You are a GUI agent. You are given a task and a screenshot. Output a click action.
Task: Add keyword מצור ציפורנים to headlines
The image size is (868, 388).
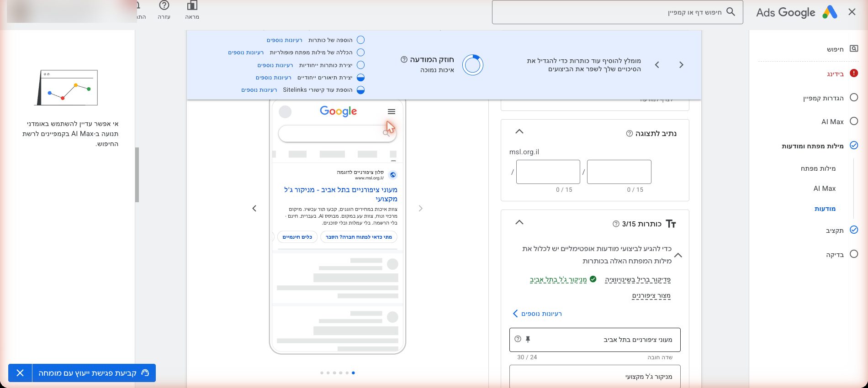tap(651, 296)
